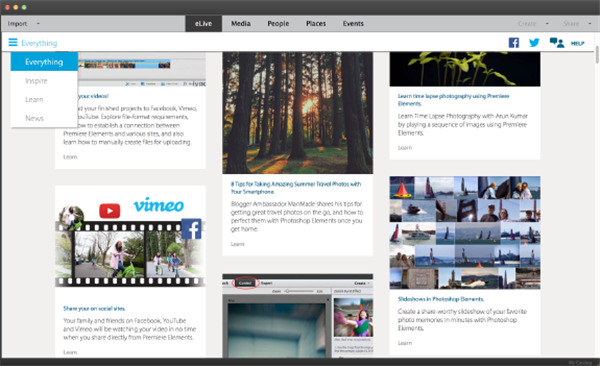
Task: Open the community chat people icon
Action: [557, 42]
